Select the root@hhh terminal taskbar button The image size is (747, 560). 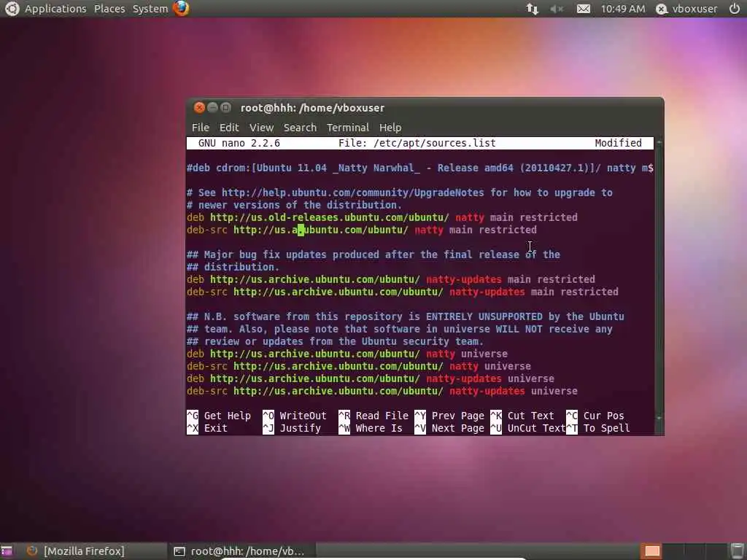coord(241,551)
